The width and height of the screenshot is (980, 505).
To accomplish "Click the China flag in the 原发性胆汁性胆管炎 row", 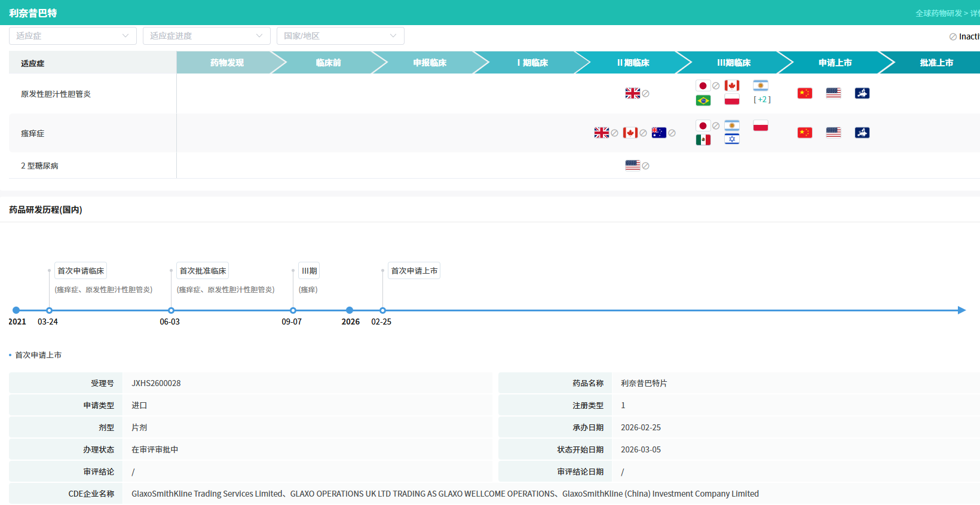I will pos(804,93).
